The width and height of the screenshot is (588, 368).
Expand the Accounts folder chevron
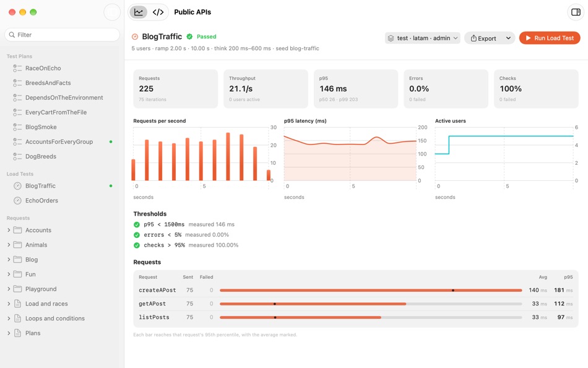click(9, 230)
